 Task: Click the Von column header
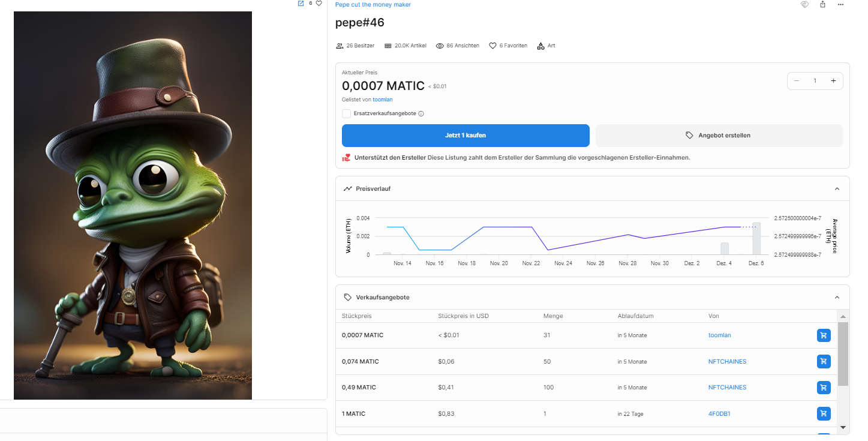pyautogui.click(x=714, y=316)
